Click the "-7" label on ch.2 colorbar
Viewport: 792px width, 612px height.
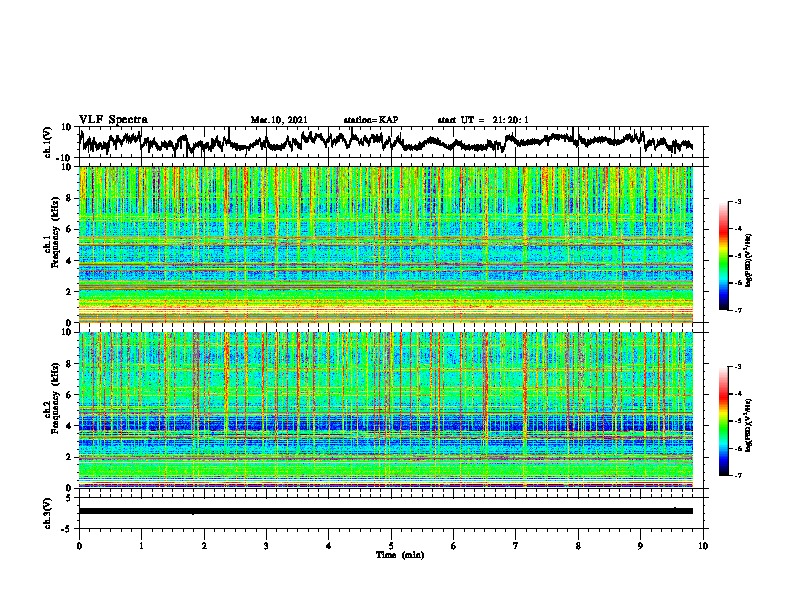[738, 475]
